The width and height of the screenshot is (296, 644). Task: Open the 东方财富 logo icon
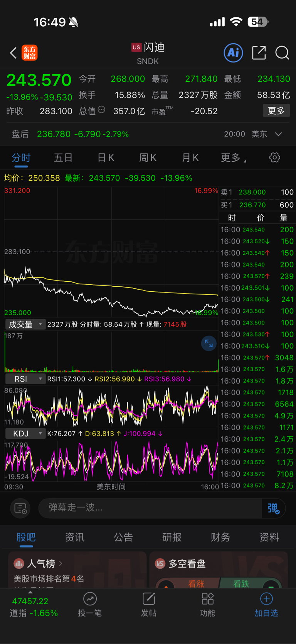(30, 52)
